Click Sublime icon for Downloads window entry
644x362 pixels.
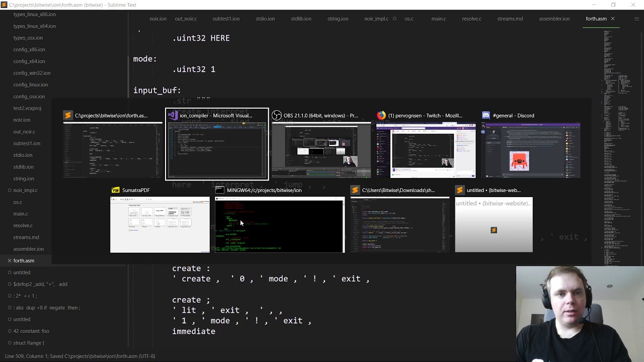(x=355, y=190)
